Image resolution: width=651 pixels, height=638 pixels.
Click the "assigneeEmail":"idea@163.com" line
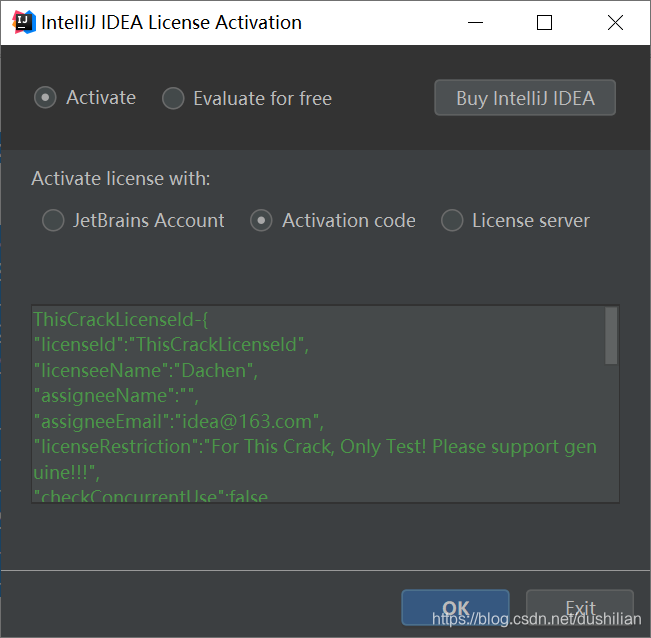pyautogui.click(x=179, y=421)
